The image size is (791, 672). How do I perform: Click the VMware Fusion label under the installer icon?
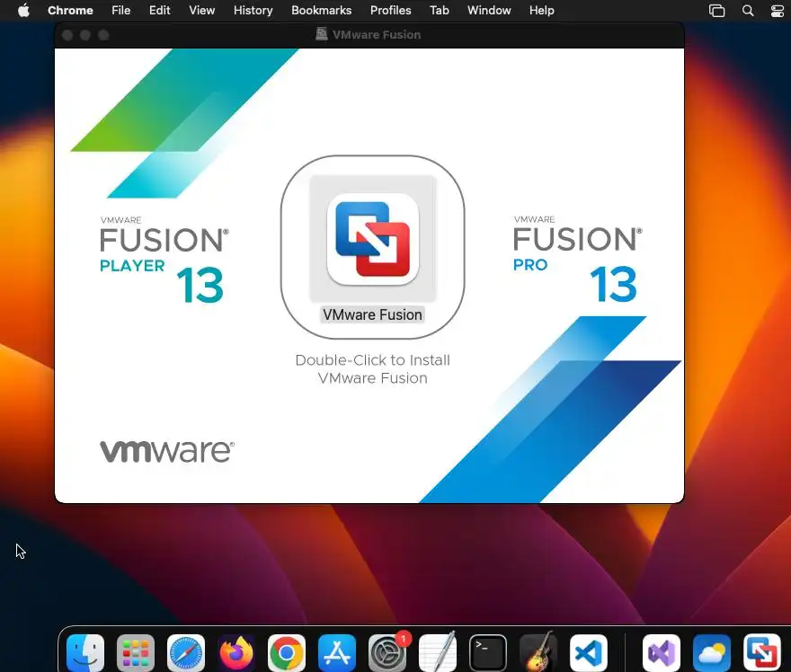point(372,314)
